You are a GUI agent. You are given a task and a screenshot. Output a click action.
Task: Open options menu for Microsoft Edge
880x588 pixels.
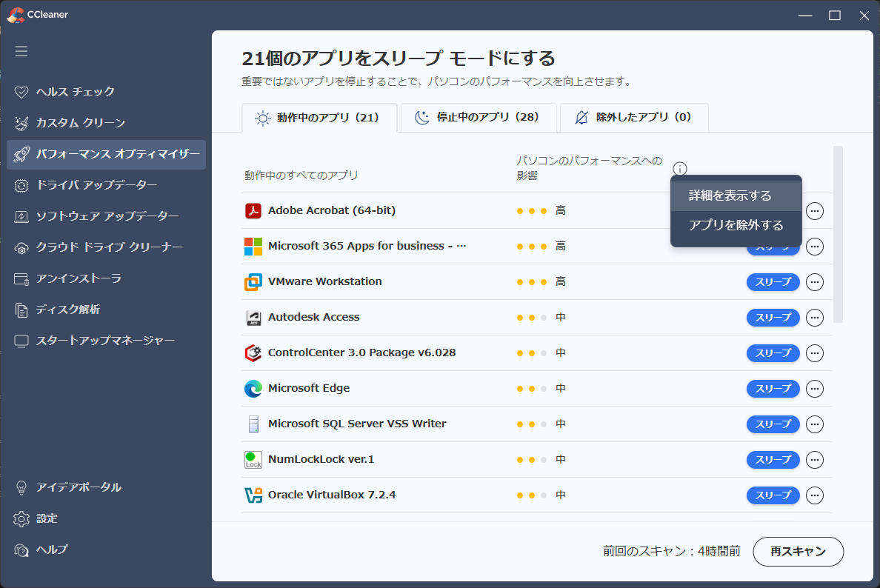point(814,388)
